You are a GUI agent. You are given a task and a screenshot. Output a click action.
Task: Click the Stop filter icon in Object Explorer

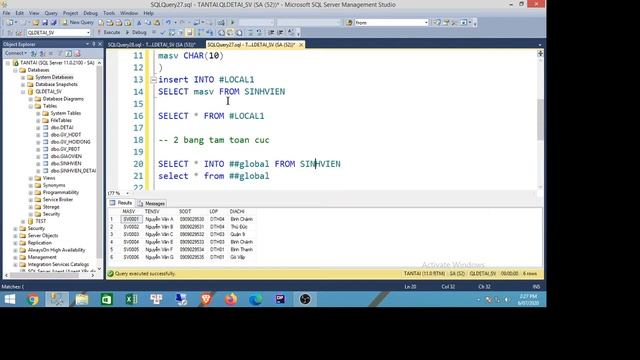[x=51, y=53]
